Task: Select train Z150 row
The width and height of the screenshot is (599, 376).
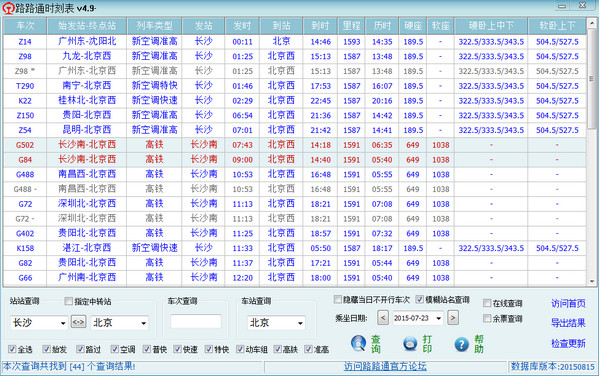Action: coord(294,115)
